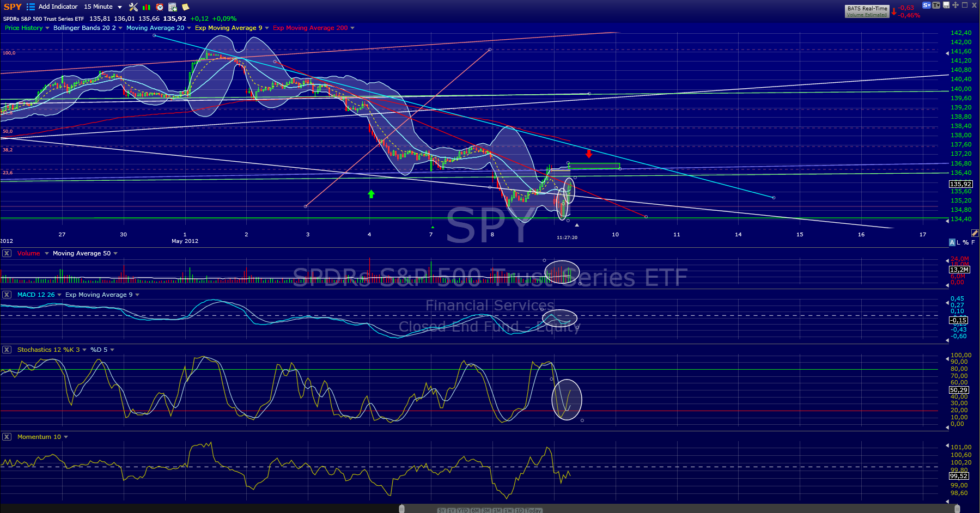Screen dimensions: 980x513
Task: Click the volume value label 13,2M
Action: click(x=959, y=270)
